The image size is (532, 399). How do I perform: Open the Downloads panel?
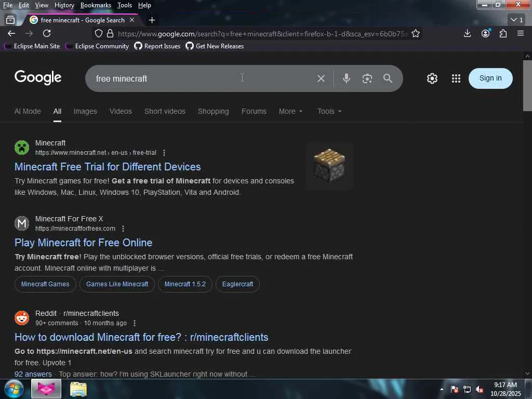click(467, 33)
